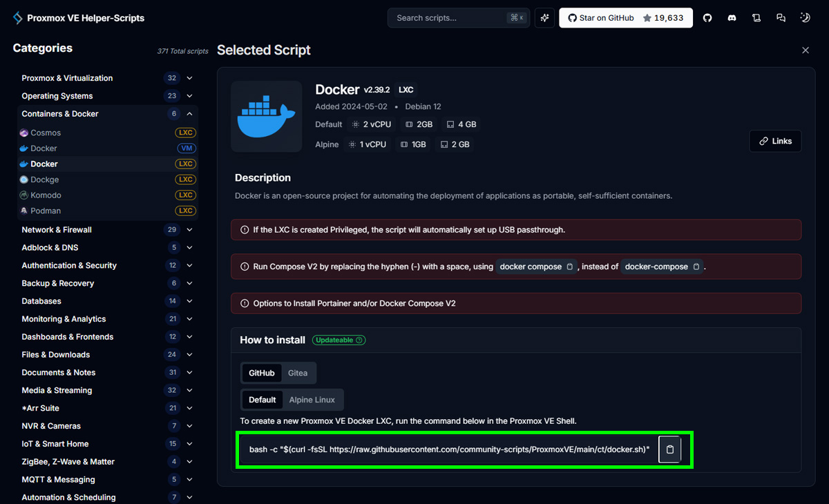Click the USB passthrough warning note
829x504 pixels.
coord(516,230)
